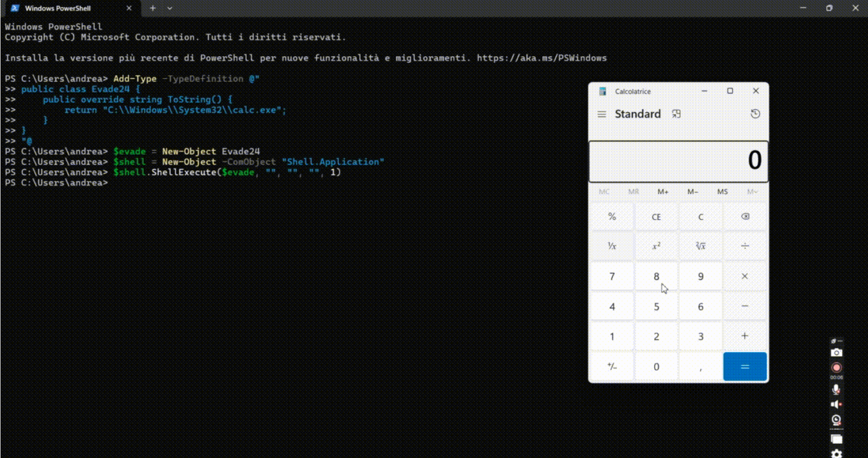
Task: Add a new PowerShell terminal tab
Action: (153, 8)
